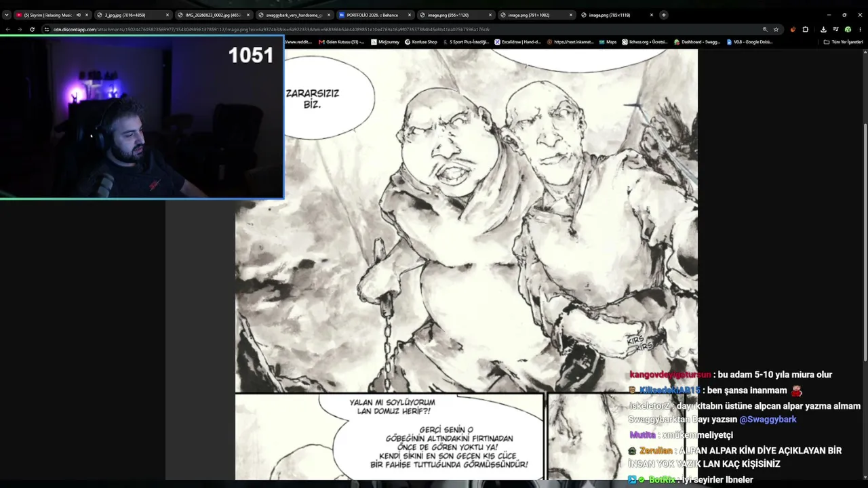Screen dimensions: 868x488
Task: Bookmark this page with the star icon
Action: point(776,29)
